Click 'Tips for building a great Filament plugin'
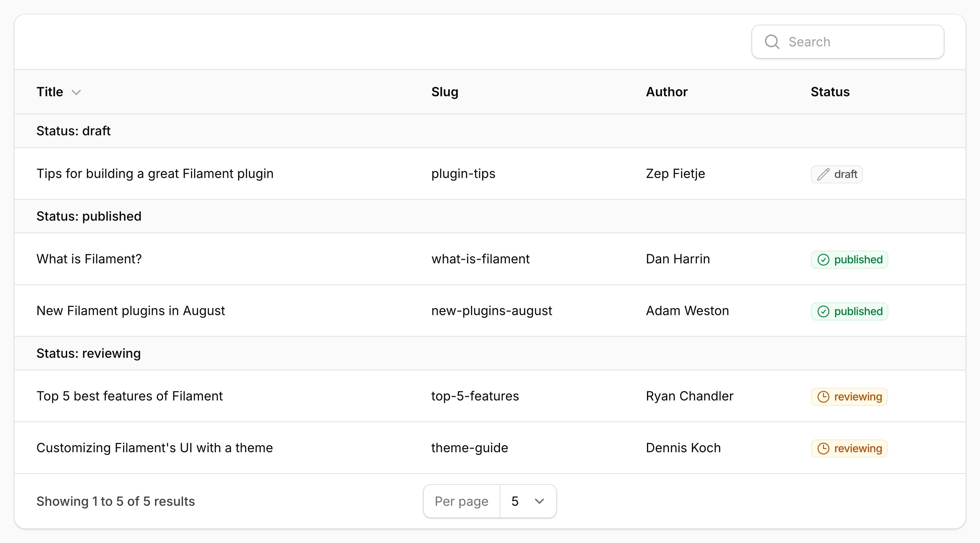 tap(155, 174)
